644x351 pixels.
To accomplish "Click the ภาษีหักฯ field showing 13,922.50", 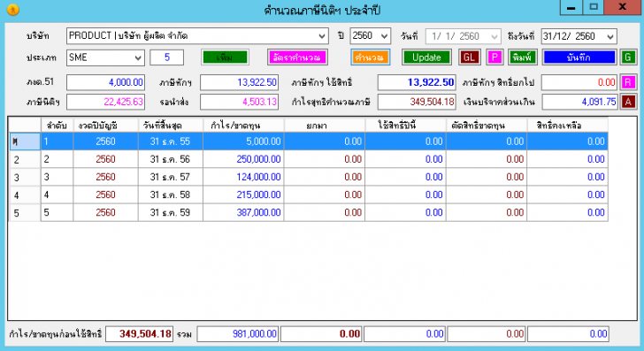I will pos(239,82).
